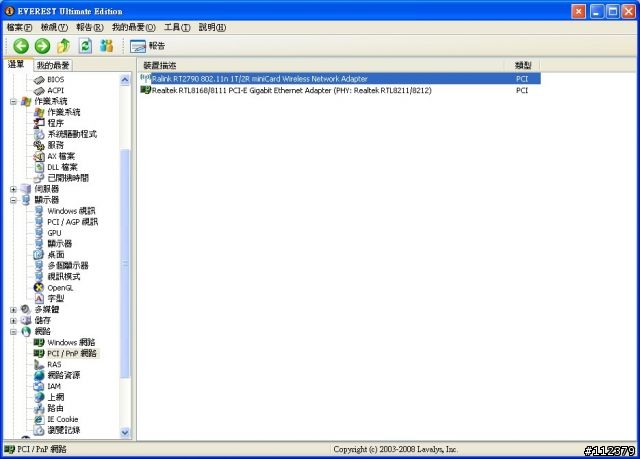Select the Windows 視訊 tree item

tap(71, 211)
